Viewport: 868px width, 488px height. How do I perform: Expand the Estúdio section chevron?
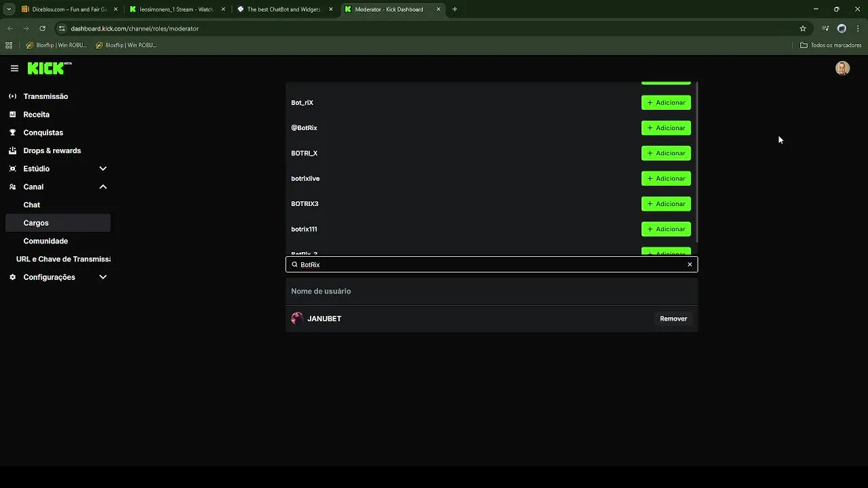pyautogui.click(x=103, y=169)
